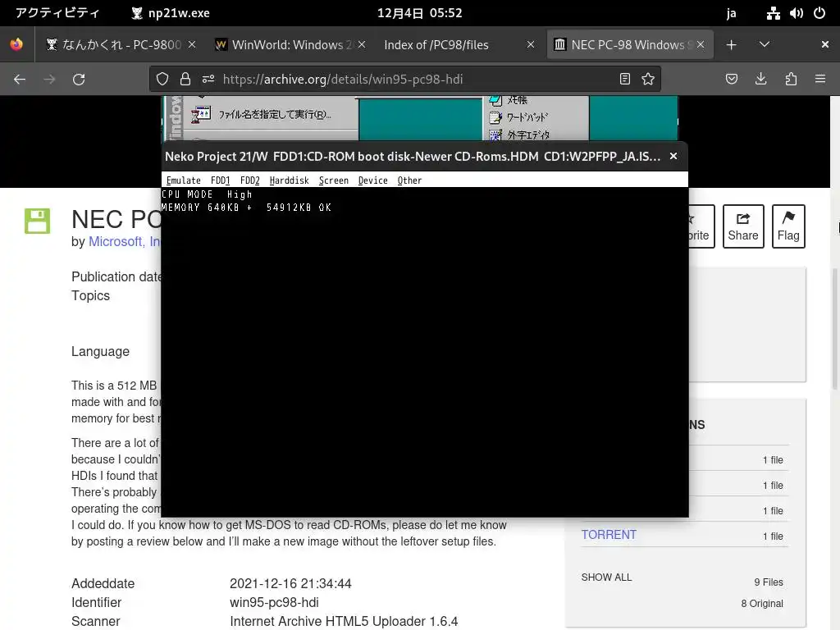Open the clock showing 12月4日 05:52
Screen dimensions: 840x630
pos(419,13)
